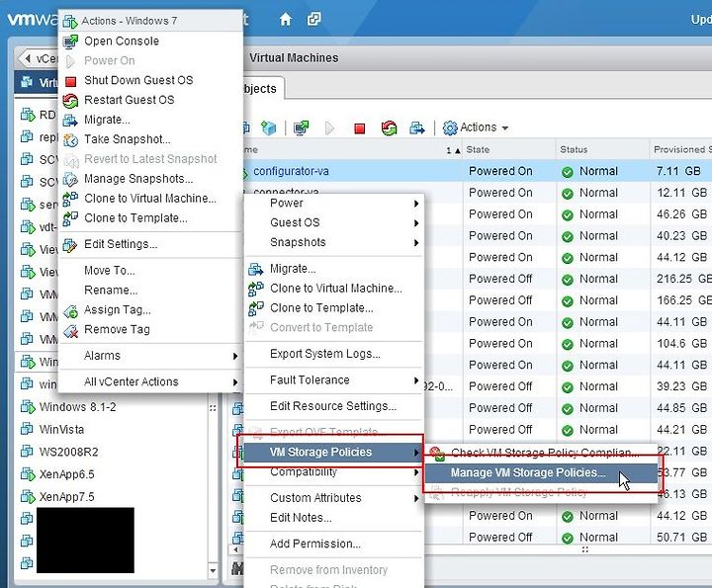Screen dimensions: 712x588
Task: Sort by the Provisioned Space column header
Action: [682, 150]
